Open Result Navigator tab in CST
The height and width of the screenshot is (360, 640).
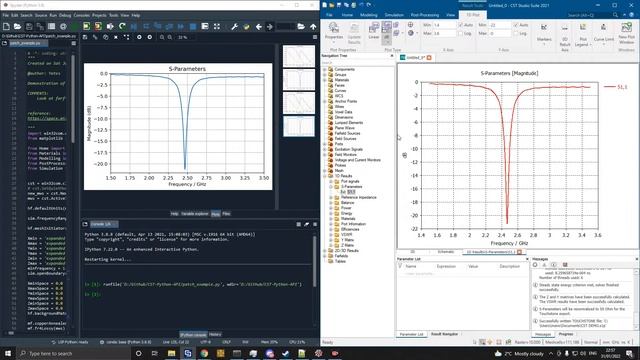click(x=444, y=334)
